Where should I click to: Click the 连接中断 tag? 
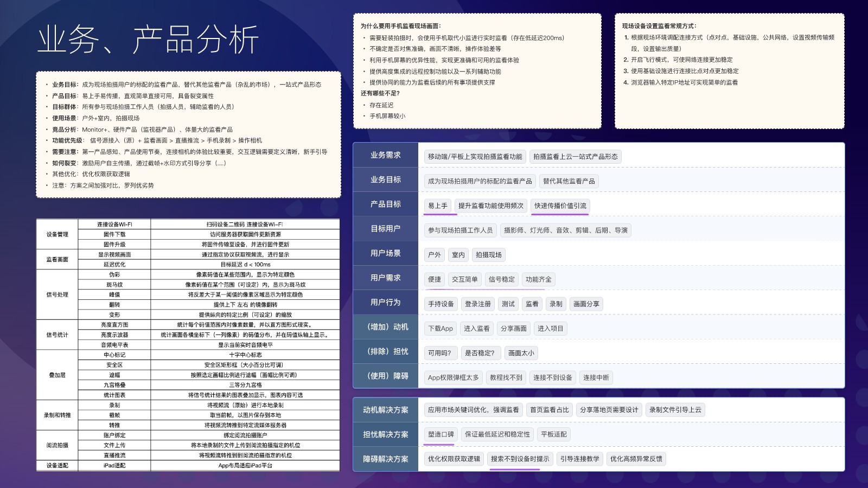point(596,377)
